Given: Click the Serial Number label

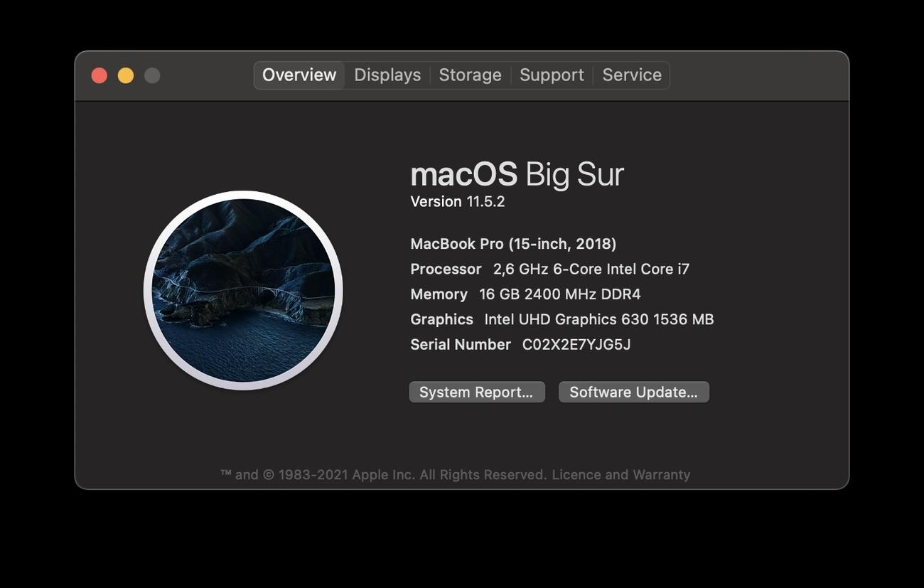Looking at the screenshot, I should coord(461,344).
